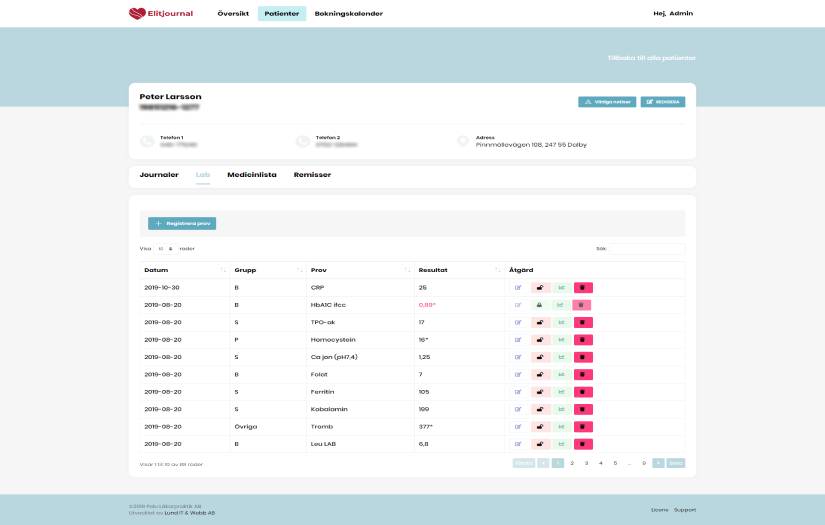Click the Redigera patient button
Viewport: 825px width, 525px height.
point(662,102)
